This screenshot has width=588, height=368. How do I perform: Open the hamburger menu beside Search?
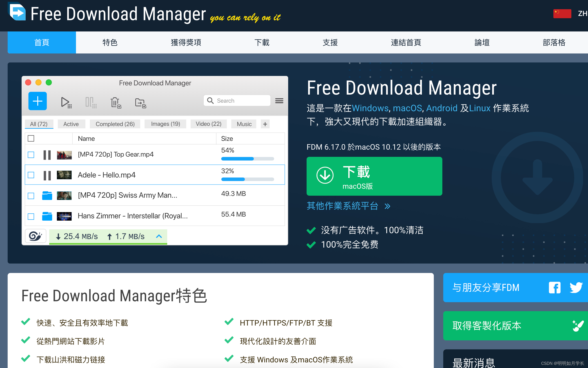point(279,101)
